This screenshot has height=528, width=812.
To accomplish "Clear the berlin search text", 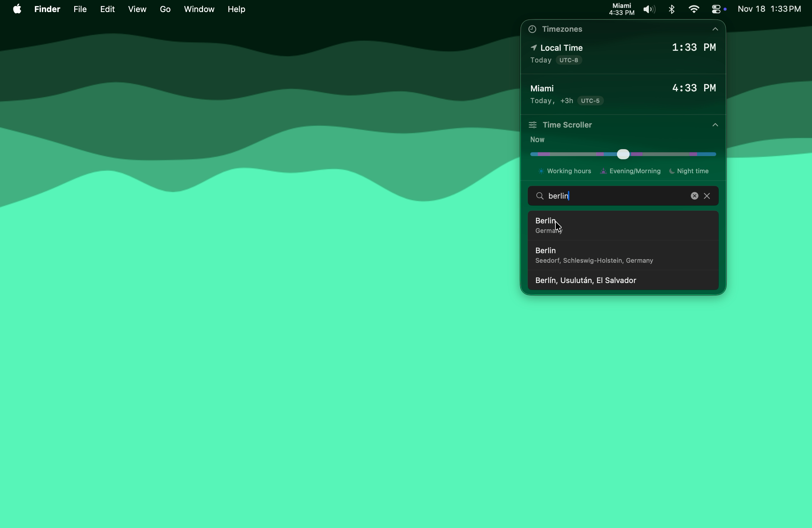I will 695,196.
